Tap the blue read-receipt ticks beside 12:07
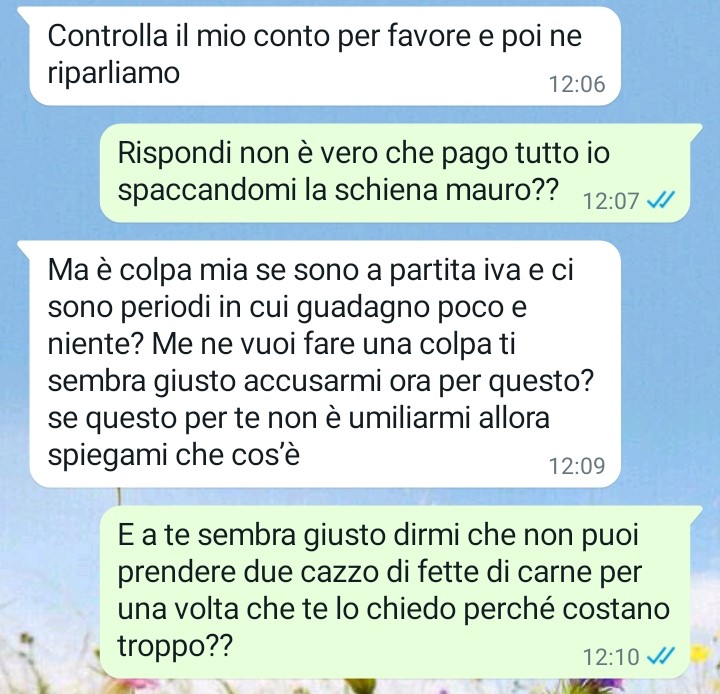Viewport: 720px width, 694px height. tap(660, 200)
